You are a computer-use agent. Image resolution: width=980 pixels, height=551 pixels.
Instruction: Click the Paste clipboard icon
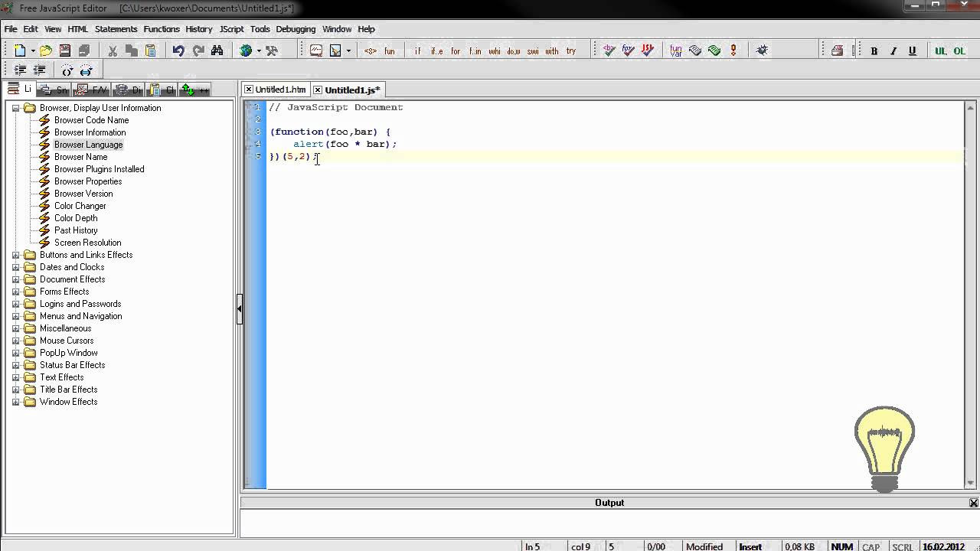pos(150,51)
